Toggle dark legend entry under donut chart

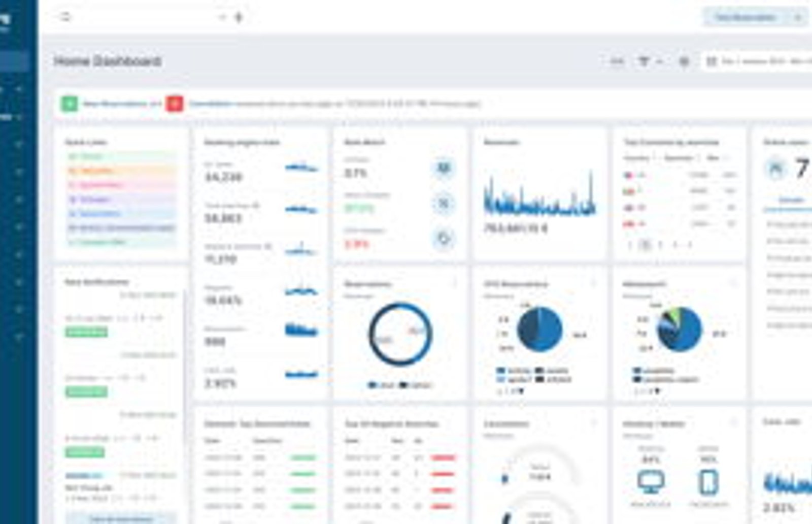point(415,385)
